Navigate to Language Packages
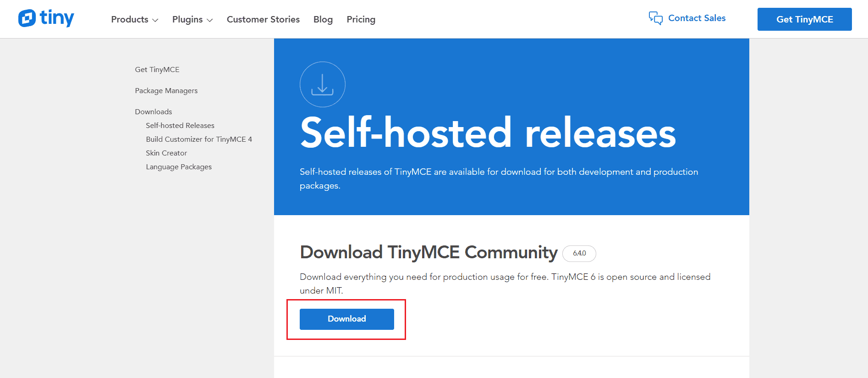 [179, 167]
